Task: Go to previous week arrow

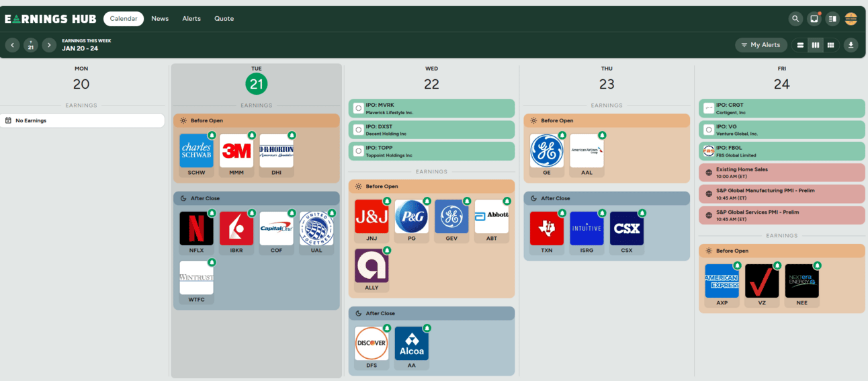Action: (12, 45)
